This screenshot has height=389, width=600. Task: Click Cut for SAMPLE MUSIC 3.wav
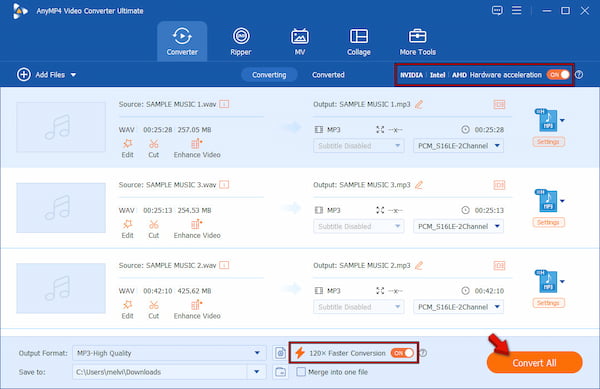coord(153,229)
